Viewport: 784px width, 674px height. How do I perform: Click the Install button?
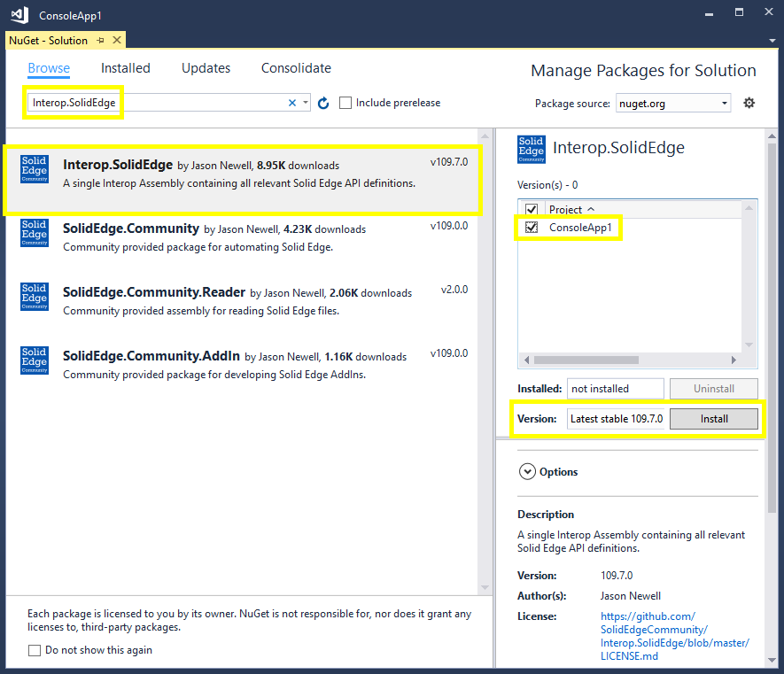point(713,419)
